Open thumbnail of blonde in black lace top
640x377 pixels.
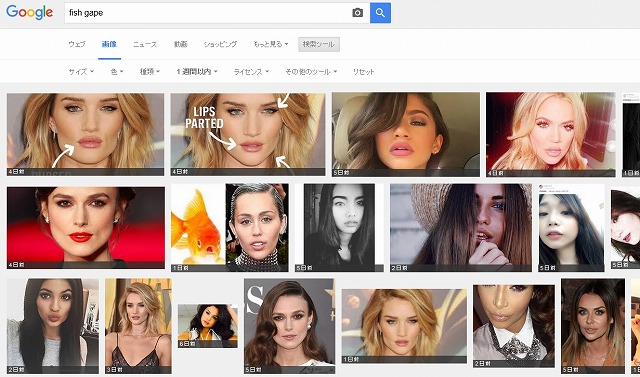tap(138, 326)
